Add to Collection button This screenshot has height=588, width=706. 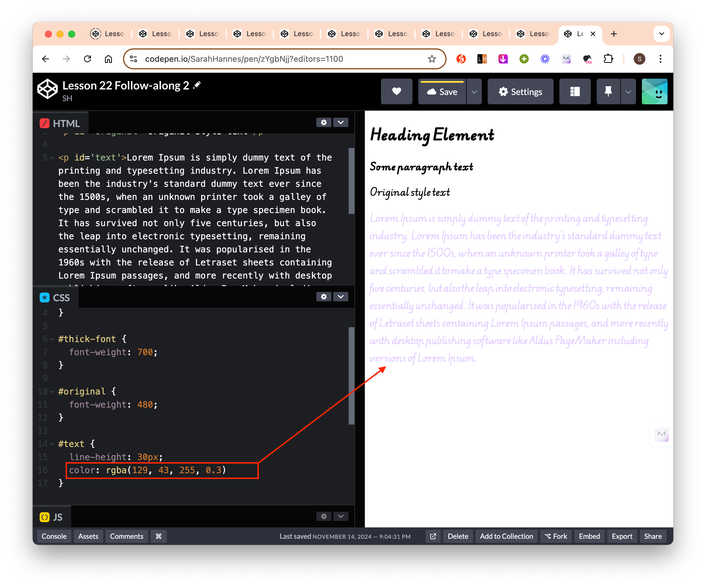coord(506,536)
